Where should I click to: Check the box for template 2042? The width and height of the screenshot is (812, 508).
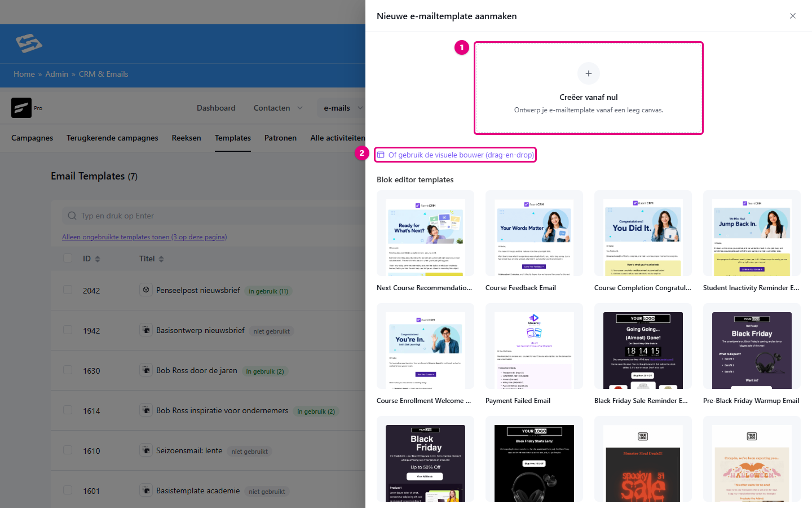pos(68,290)
